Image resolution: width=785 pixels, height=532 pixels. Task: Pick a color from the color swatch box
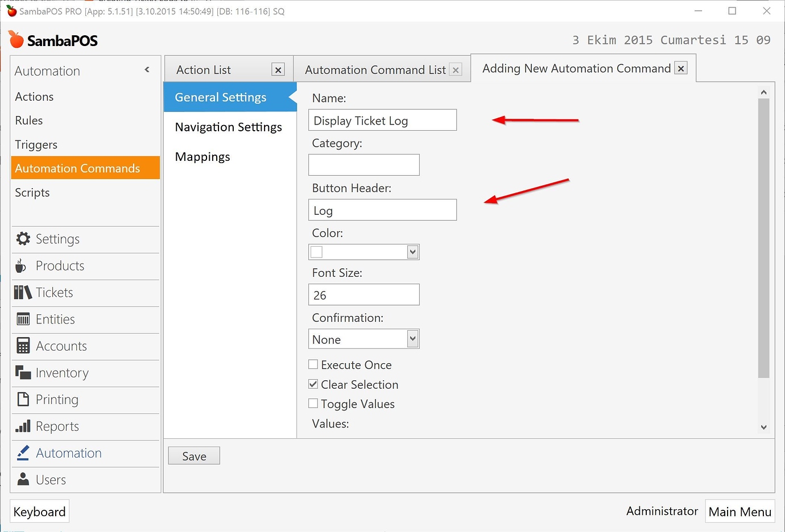[x=316, y=251]
